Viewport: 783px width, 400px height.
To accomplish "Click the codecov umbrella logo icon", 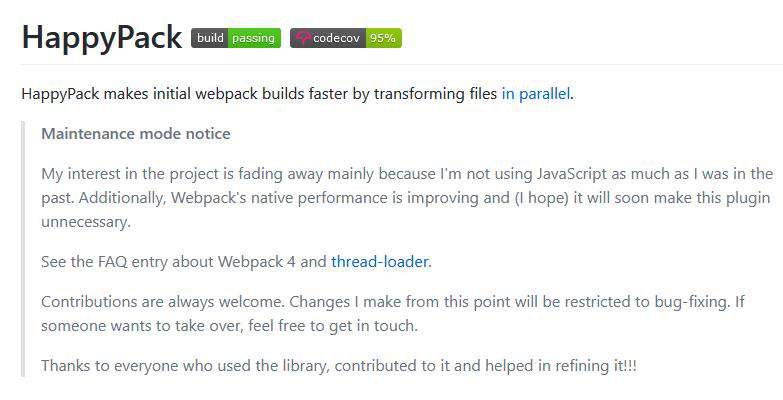I will point(303,38).
